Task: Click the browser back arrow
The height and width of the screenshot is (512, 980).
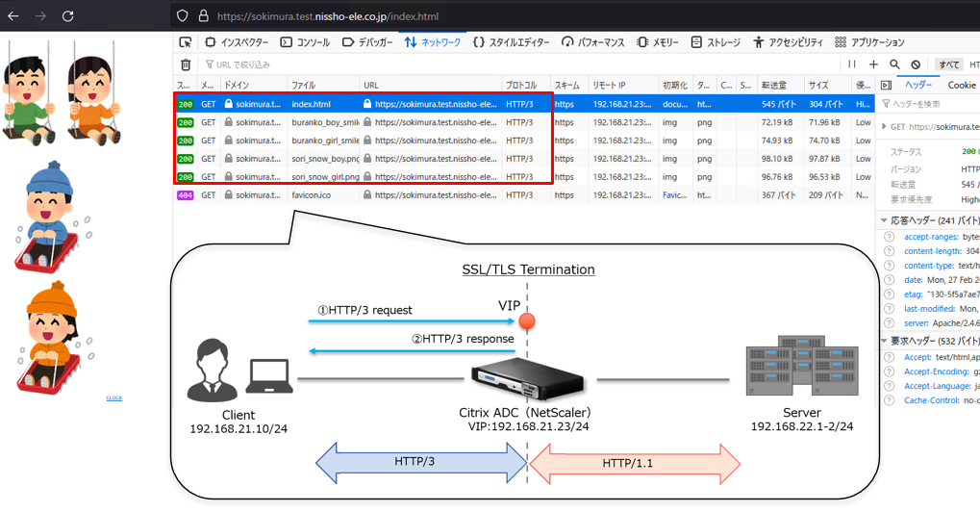Action: pos(13,15)
